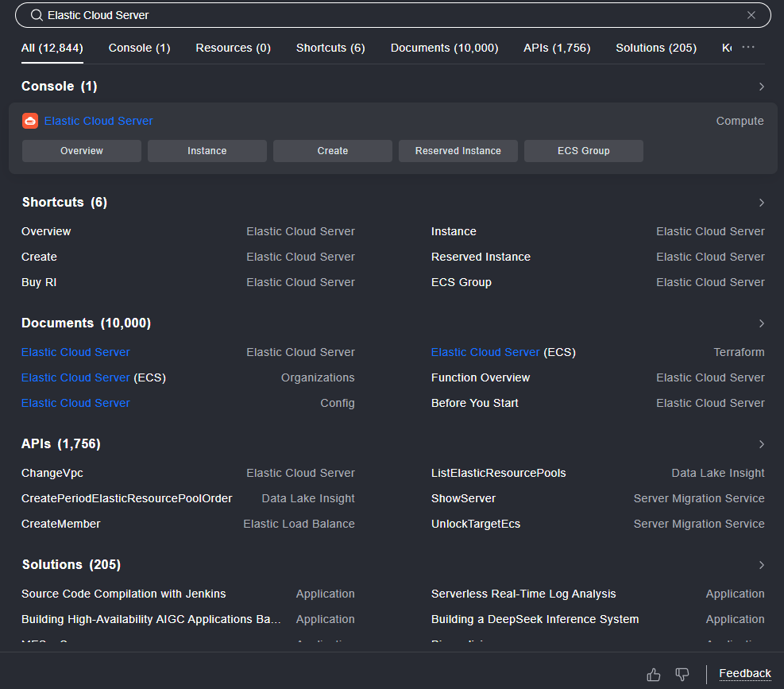Open the ListElasticResourcePools API
Screen dimensions: 784x689
pyautogui.click(x=598, y=474)
